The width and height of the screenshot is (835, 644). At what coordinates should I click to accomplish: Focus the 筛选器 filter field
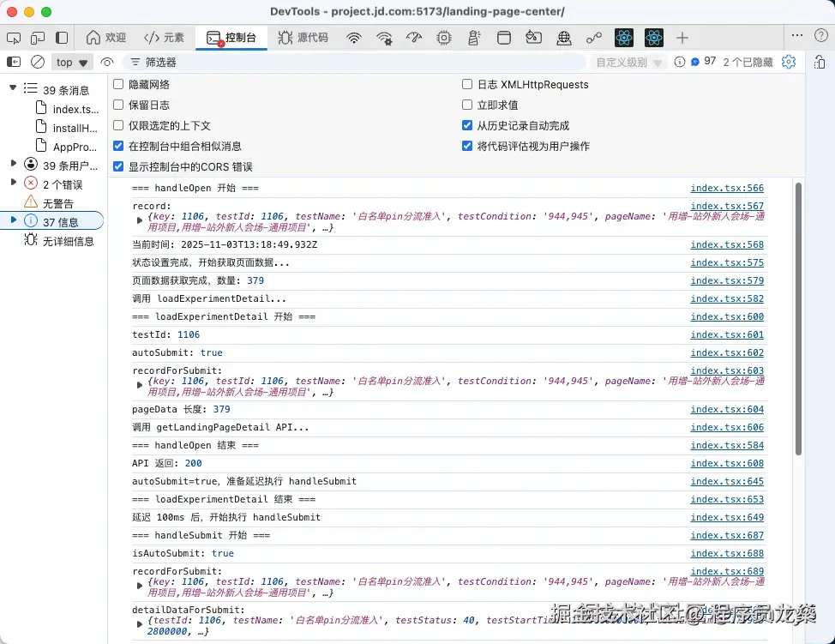pos(355,63)
